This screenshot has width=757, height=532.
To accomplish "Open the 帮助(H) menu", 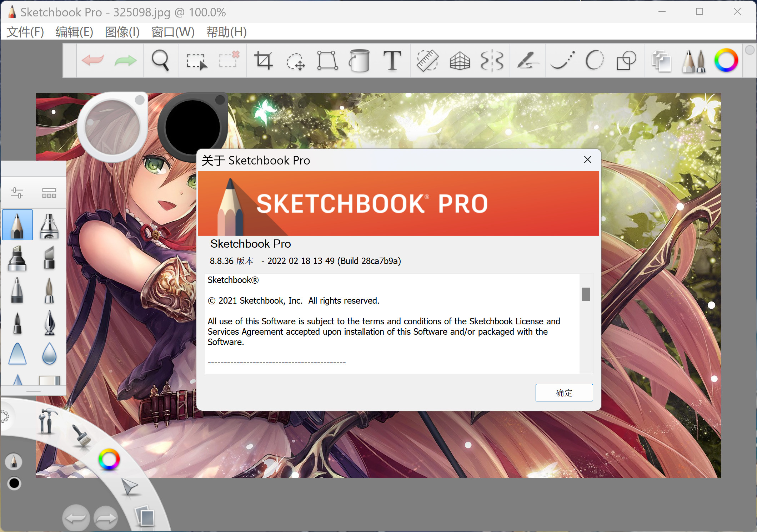I will pyautogui.click(x=226, y=32).
